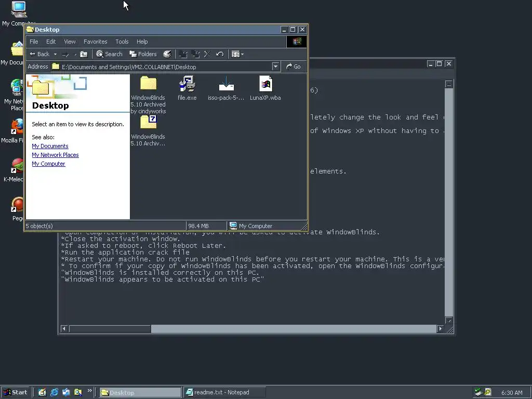Click Notepad vertical scrollbar down arrow
The height and width of the screenshot is (399, 532).
tap(448, 321)
